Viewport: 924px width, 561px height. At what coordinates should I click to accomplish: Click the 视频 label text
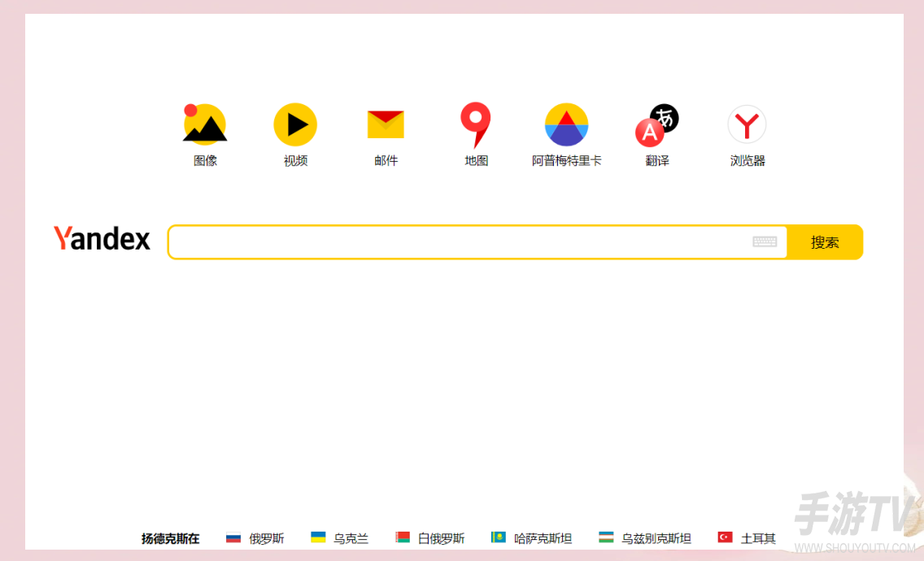click(295, 161)
